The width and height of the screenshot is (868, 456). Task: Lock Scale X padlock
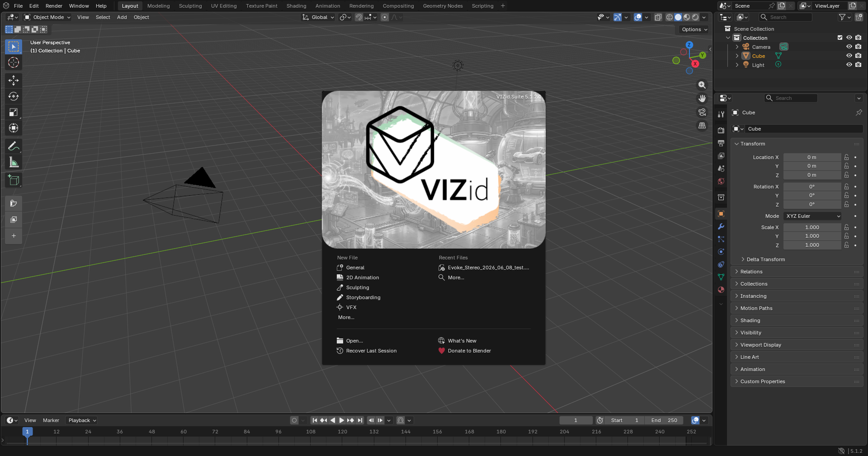847,227
